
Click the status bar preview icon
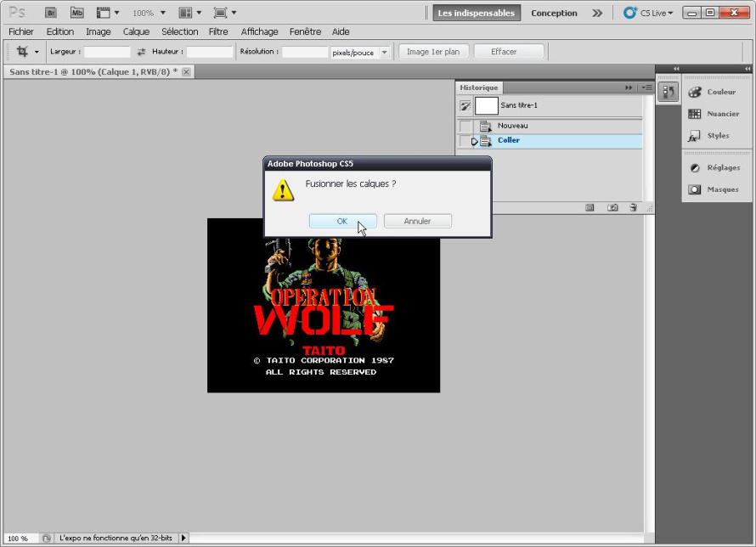pos(46,539)
